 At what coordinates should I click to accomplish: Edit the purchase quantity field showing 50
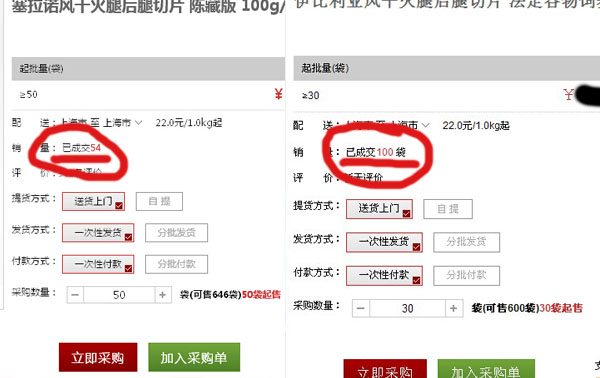119,295
